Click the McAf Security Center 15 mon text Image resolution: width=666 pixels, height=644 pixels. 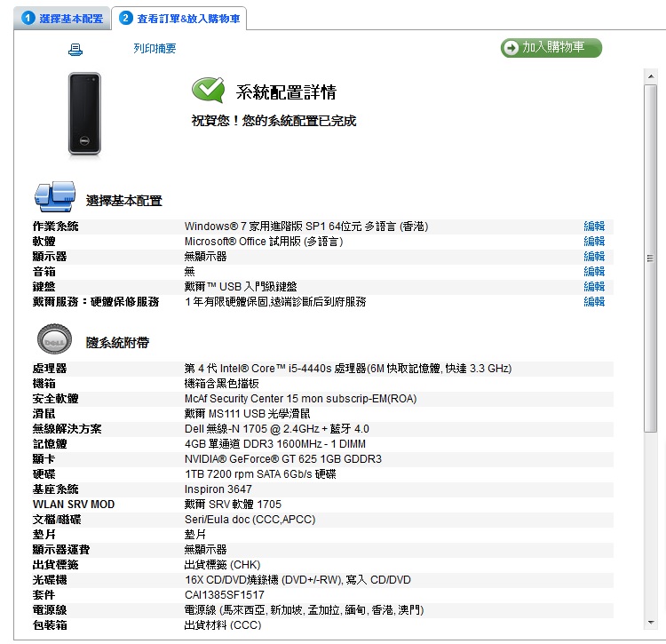click(300, 399)
